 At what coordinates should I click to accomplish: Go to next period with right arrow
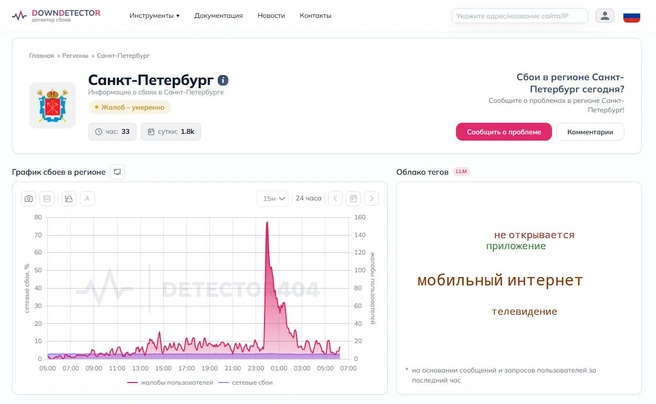tap(372, 198)
